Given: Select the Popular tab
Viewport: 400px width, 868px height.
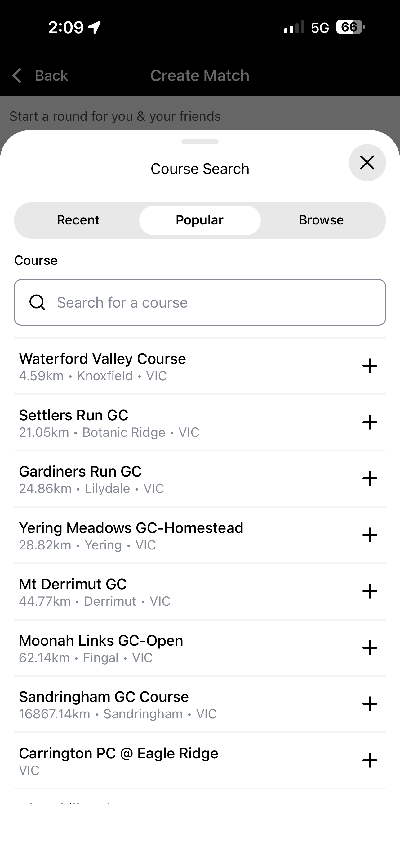Looking at the screenshot, I should tap(200, 220).
